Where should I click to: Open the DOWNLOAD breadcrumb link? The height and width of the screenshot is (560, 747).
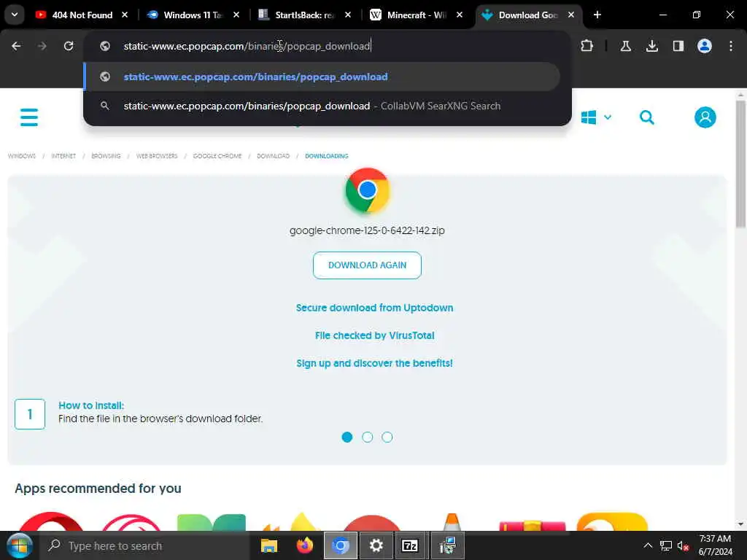pyautogui.click(x=273, y=156)
